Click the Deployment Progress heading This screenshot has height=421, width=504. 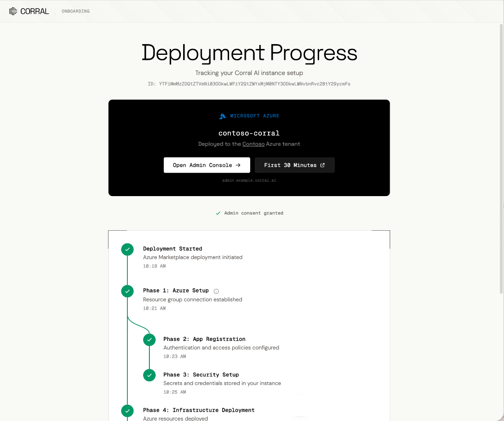249,53
